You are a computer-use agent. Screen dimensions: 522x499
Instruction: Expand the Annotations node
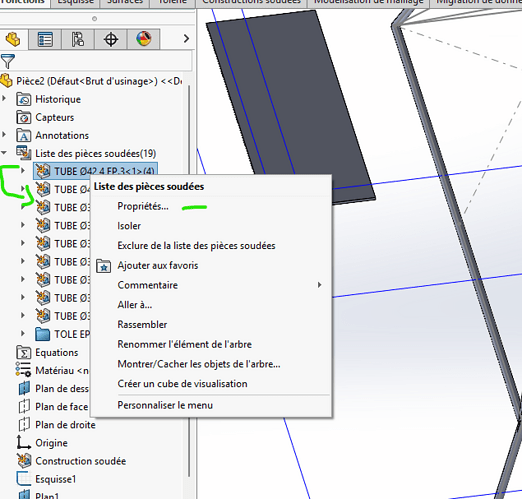pos(4,135)
